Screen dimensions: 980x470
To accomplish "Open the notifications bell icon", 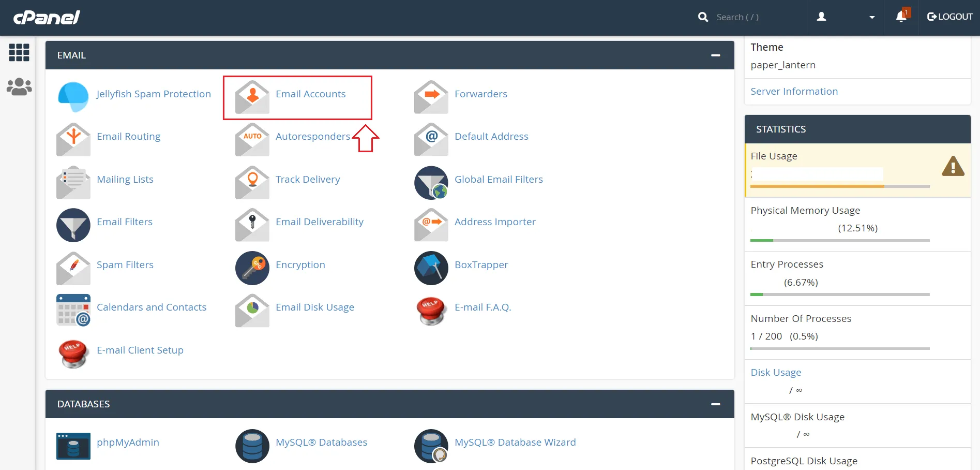I will tap(901, 17).
